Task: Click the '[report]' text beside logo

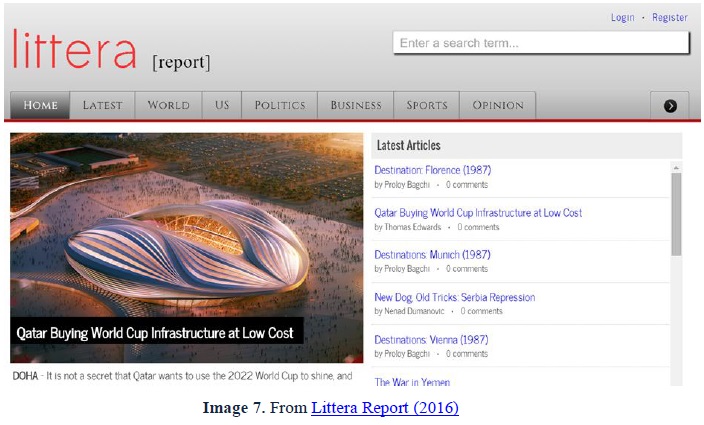Action: coord(181,62)
